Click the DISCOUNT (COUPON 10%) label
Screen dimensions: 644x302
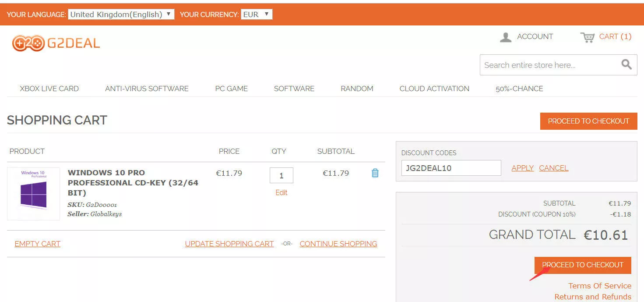[537, 214]
